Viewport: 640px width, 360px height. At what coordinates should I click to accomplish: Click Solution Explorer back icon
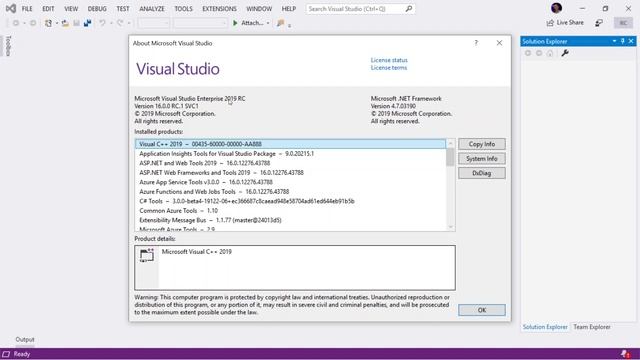coord(528,53)
